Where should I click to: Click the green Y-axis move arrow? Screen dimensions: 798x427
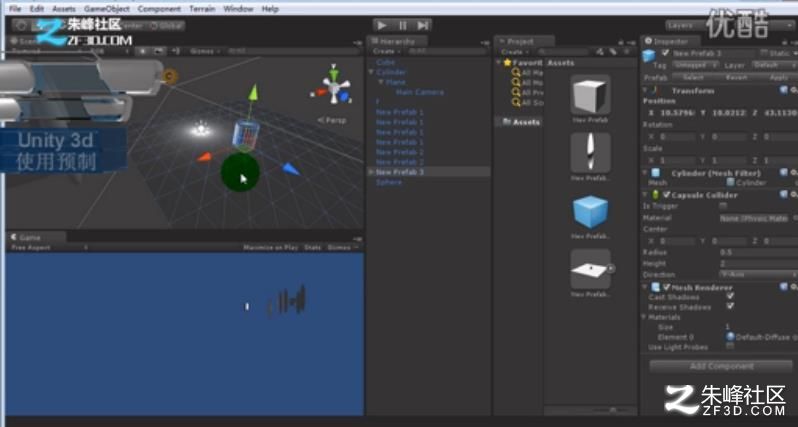[253, 93]
